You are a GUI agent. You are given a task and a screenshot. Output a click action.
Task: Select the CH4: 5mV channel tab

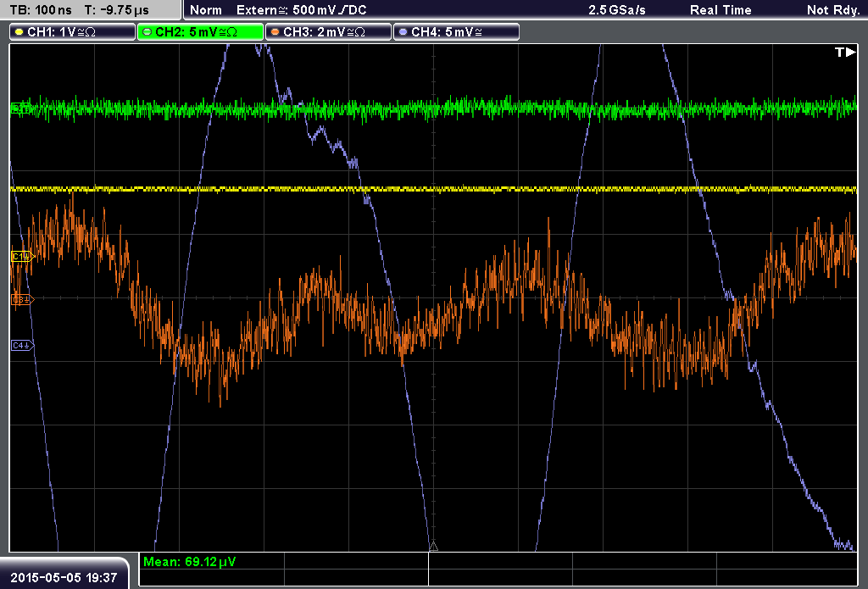click(456, 32)
